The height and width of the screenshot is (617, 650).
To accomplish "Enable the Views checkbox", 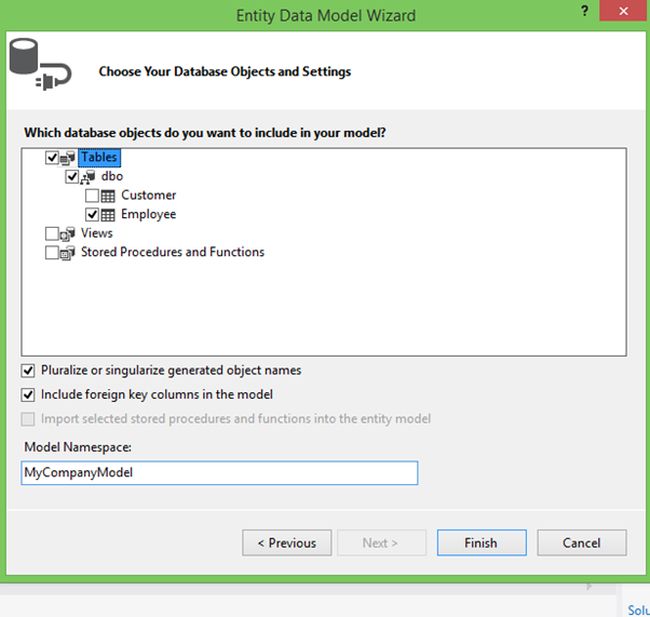I will [x=52, y=234].
